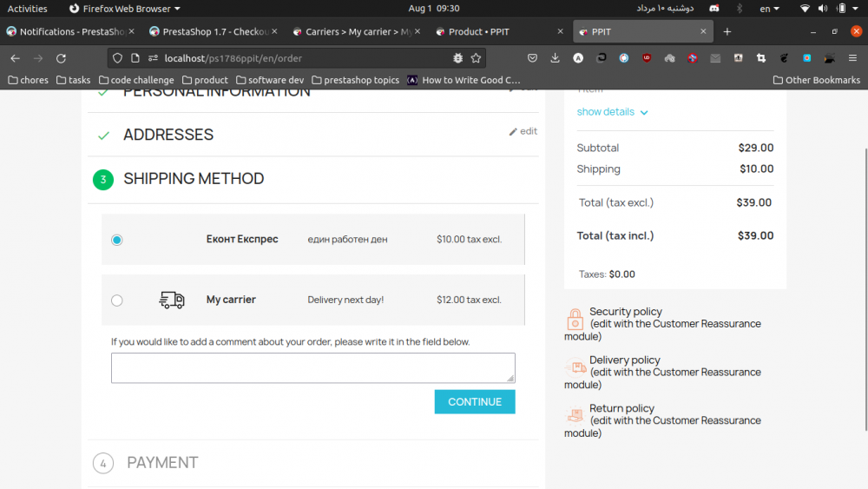Open the Pocket save icon
The width and height of the screenshot is (868, 489).
point(532,58)
